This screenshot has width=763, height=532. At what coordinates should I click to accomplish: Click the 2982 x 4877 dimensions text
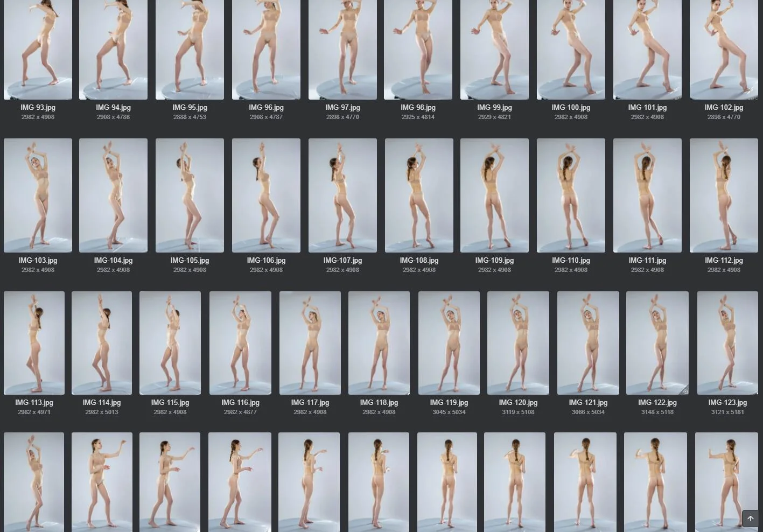pyautogui.click(x=240, y=412)
